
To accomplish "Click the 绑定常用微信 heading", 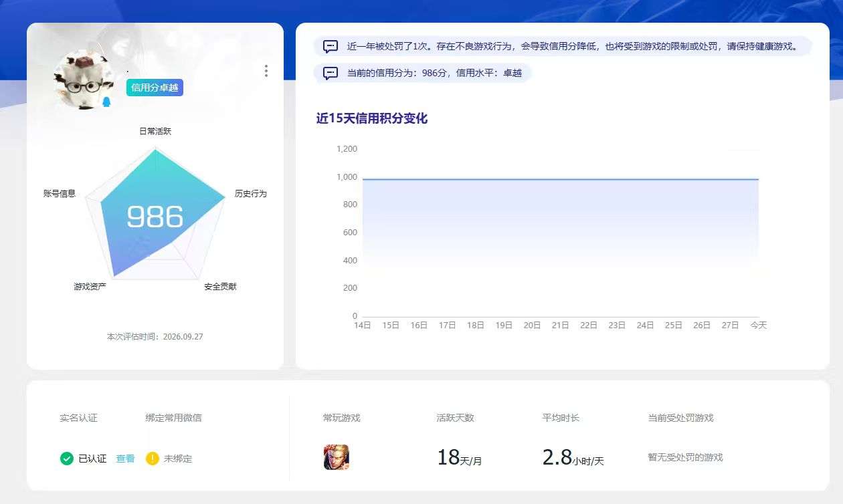I will pyautogui.click(x=173, y=418).
